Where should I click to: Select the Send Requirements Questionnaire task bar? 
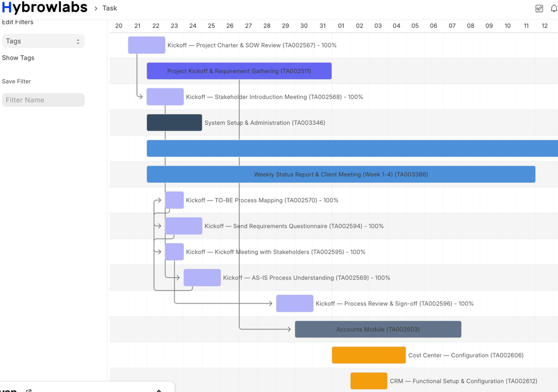tap(184, 226)
